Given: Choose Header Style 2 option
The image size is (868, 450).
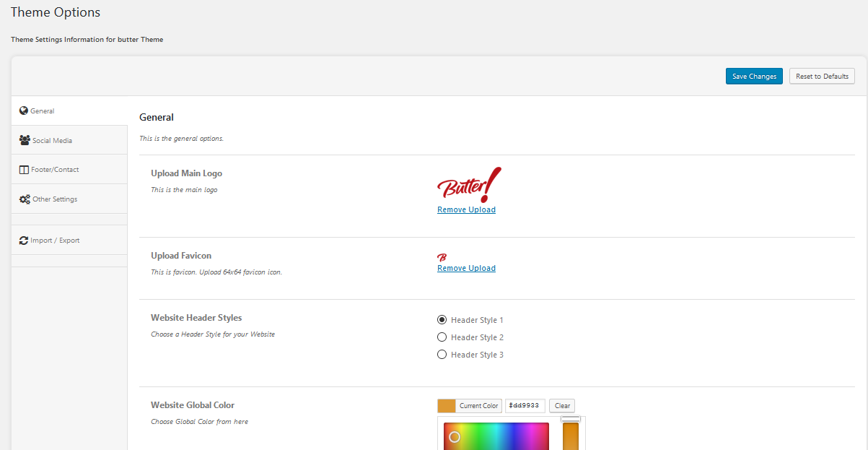Looking at the screenshot, I should [x=442, y=337].
